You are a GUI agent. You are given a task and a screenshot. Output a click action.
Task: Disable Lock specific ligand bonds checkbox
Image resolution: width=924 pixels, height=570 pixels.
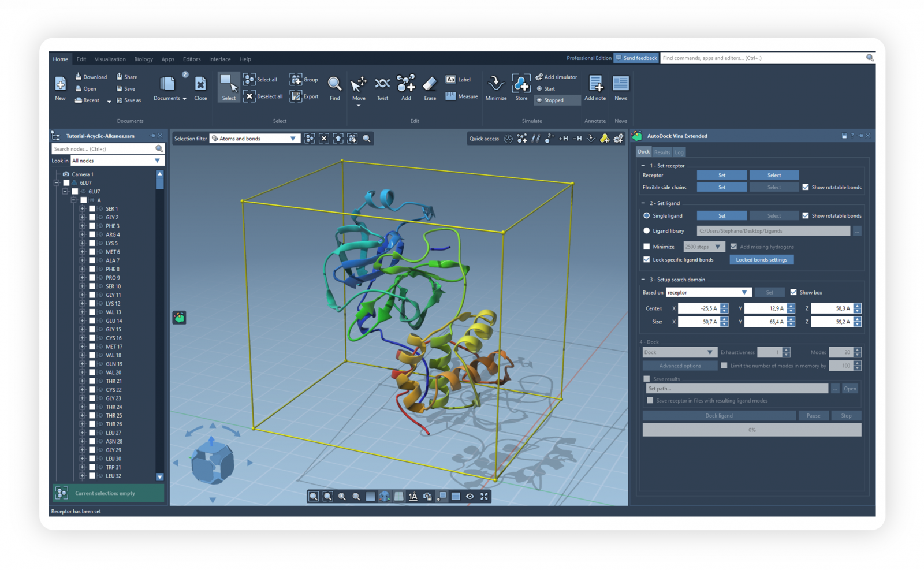647,260
